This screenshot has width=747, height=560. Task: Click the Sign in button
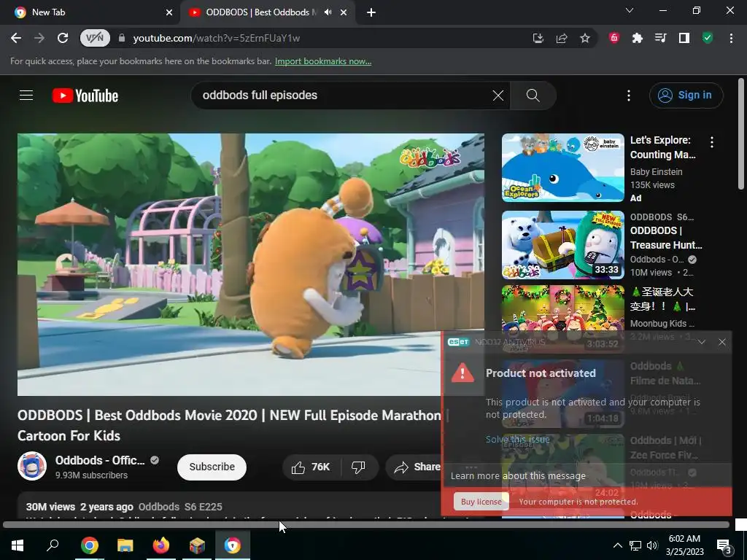686,96
